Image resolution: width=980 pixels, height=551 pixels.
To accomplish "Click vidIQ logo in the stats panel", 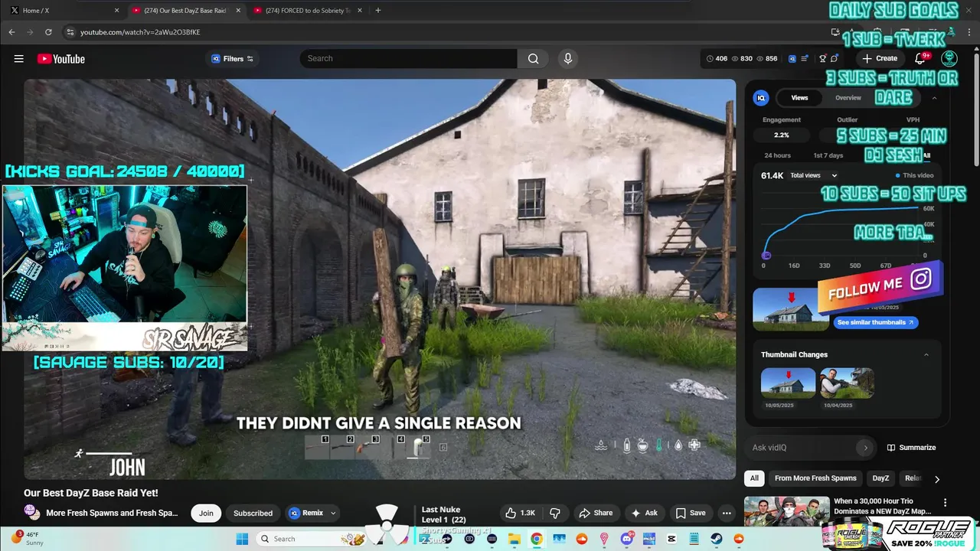I will 761,98.
